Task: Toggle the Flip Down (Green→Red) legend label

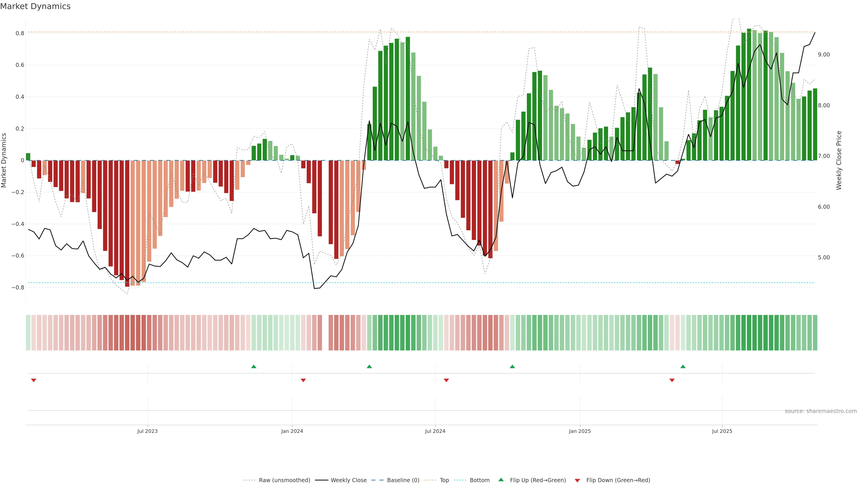Action: click(x=618, y=480)
